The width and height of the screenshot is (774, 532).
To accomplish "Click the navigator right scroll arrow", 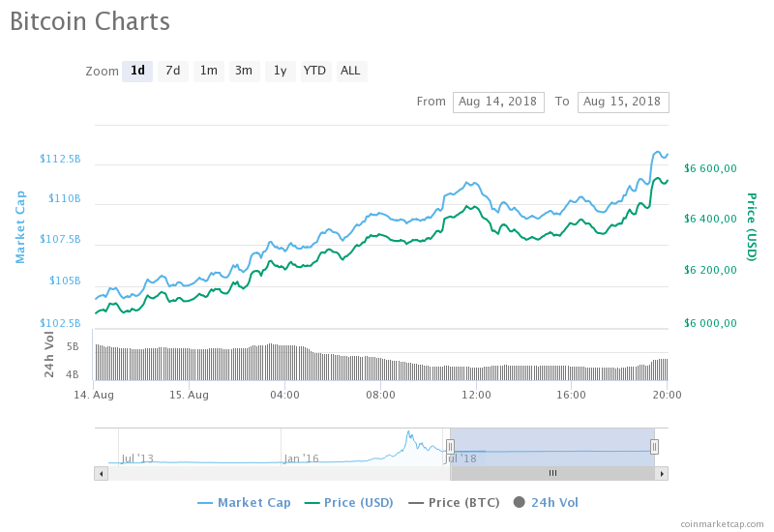I will coord(662,474).
